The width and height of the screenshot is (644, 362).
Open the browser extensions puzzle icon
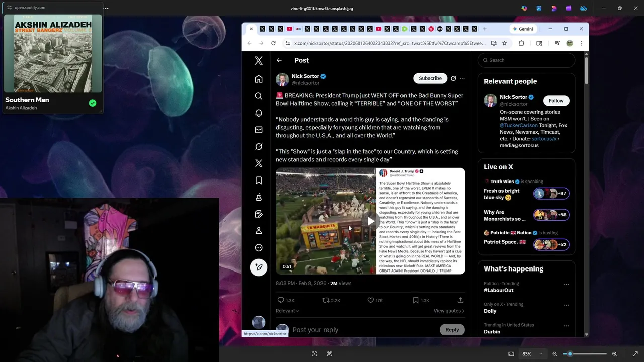pyautogui.click(x=521, y=43)
